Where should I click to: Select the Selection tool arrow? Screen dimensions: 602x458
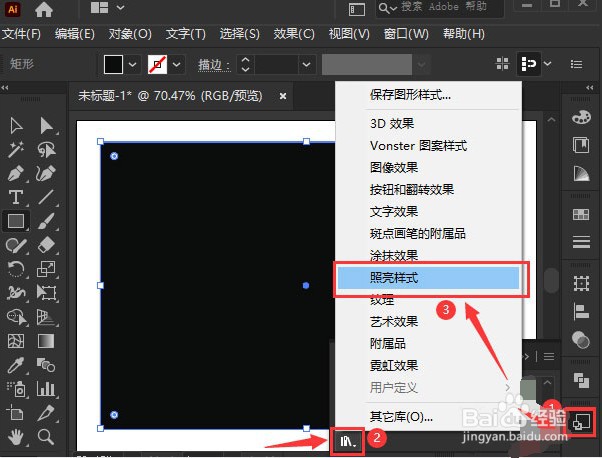pos(16,126)
